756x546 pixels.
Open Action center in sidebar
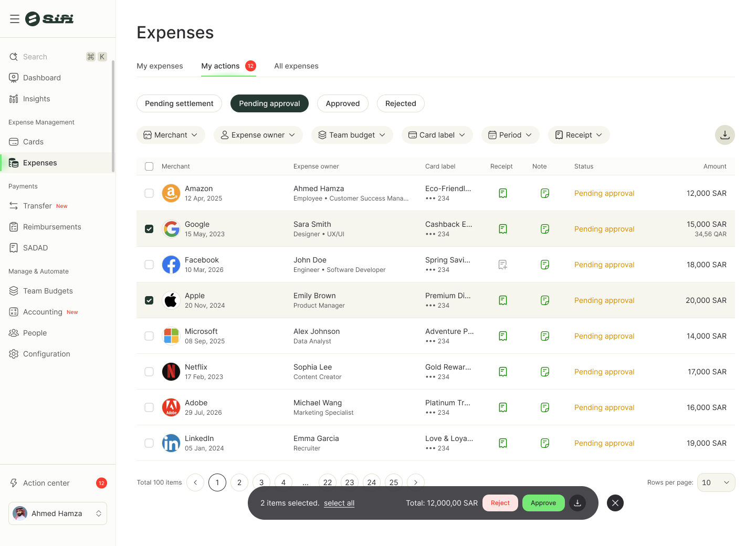coord(46,483)
